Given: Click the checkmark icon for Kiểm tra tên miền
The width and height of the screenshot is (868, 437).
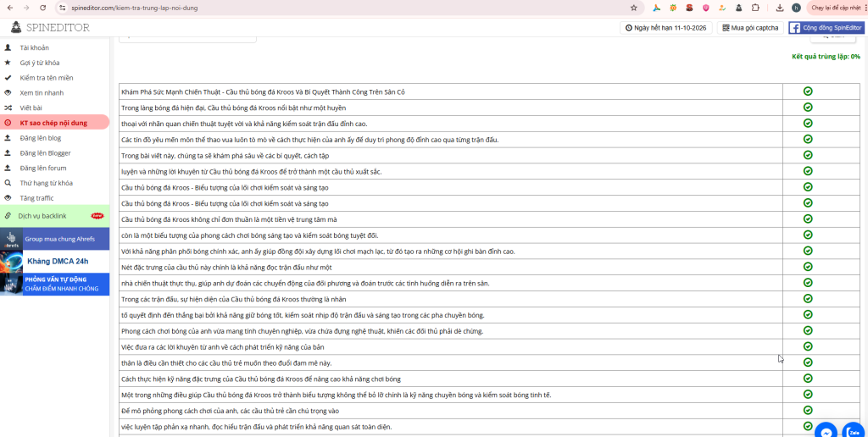Looking at the screenshot, I should pos(8,78).
